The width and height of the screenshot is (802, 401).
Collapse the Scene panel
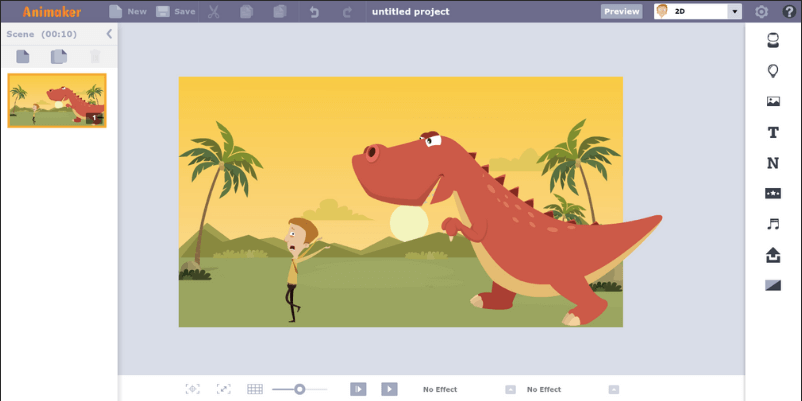[109, 34]
